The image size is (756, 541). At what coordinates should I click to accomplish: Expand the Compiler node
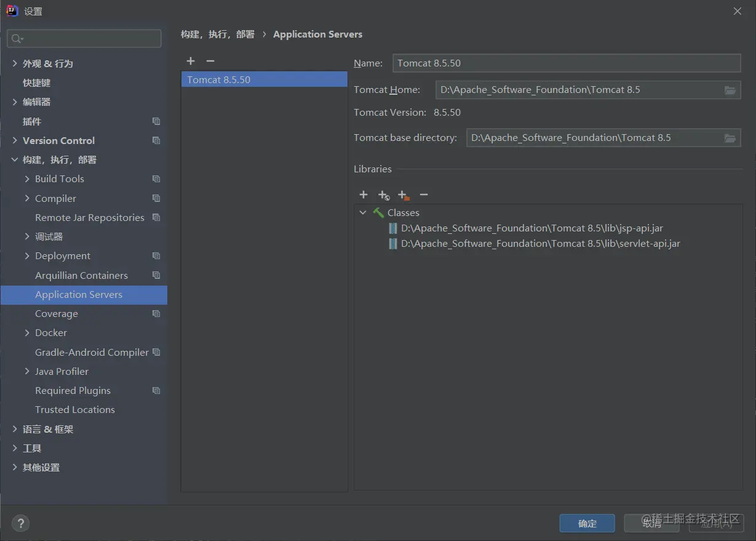tap(27, 198)
